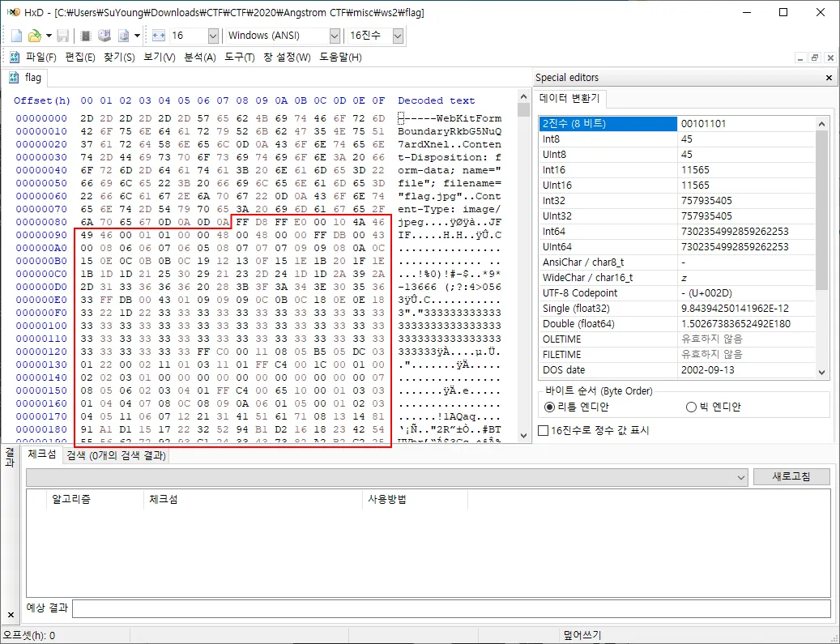Open the 도구(T) menu
Image resolution: width=840 pixels, height=644 pixels.
point(240,58)
